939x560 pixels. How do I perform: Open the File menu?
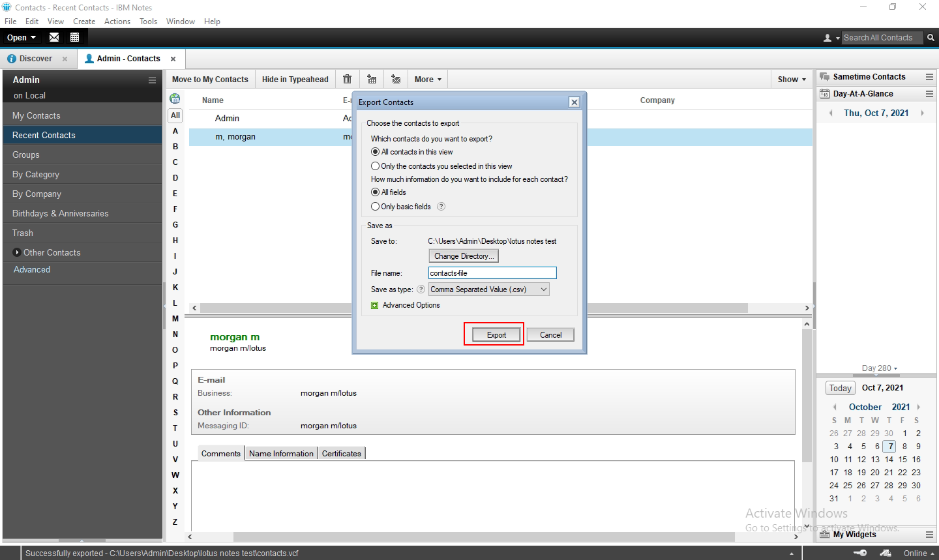[x=10, y=22]
